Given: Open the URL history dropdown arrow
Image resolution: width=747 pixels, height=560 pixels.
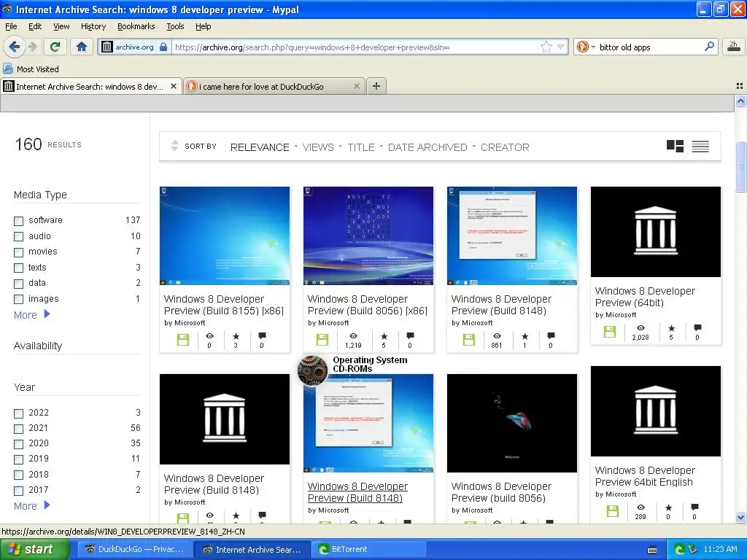Looking at the screenshot, I should pyautogui.click(x=561, y=47).
